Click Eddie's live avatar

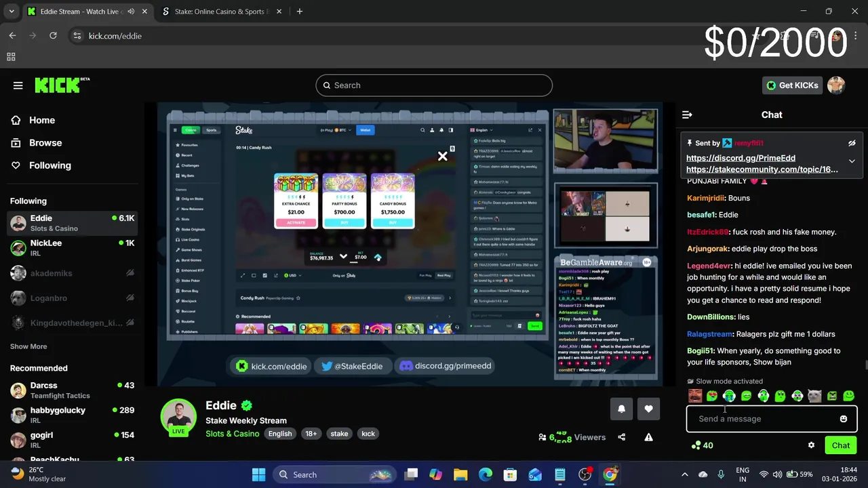(178, 416)
